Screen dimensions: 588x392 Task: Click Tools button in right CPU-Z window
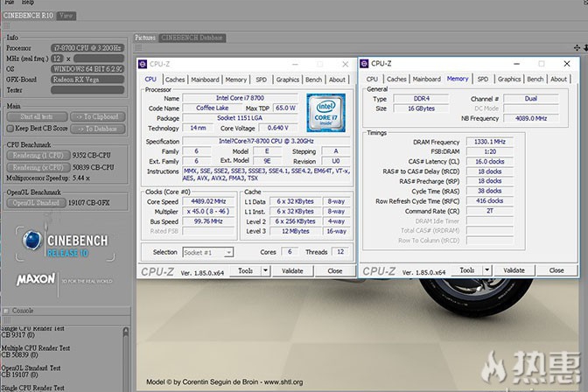click(x=467, y=270)
